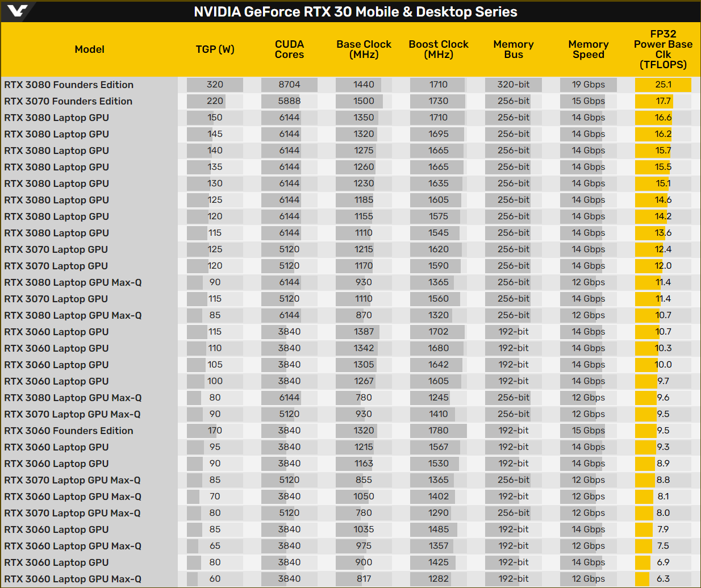This screenshot has height=588, width=701.
Task: Click the CUDA Cores column header
Action: pos(289,49)
